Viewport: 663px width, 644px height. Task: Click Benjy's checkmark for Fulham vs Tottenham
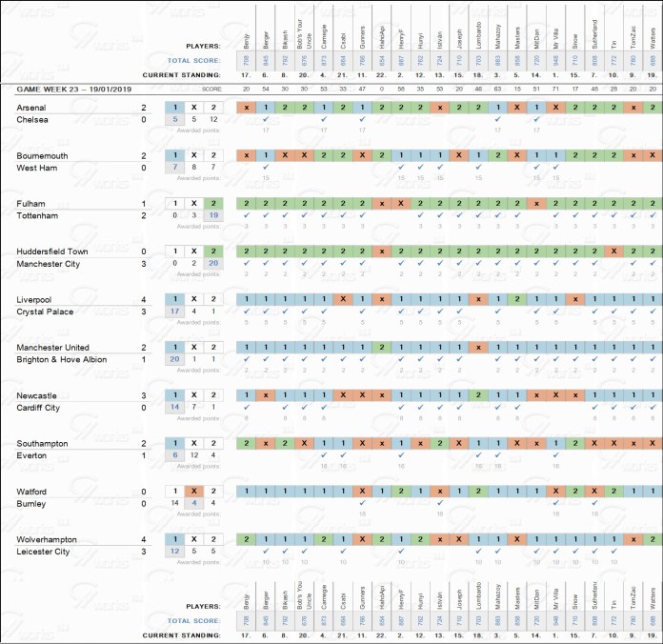point(246,215)
